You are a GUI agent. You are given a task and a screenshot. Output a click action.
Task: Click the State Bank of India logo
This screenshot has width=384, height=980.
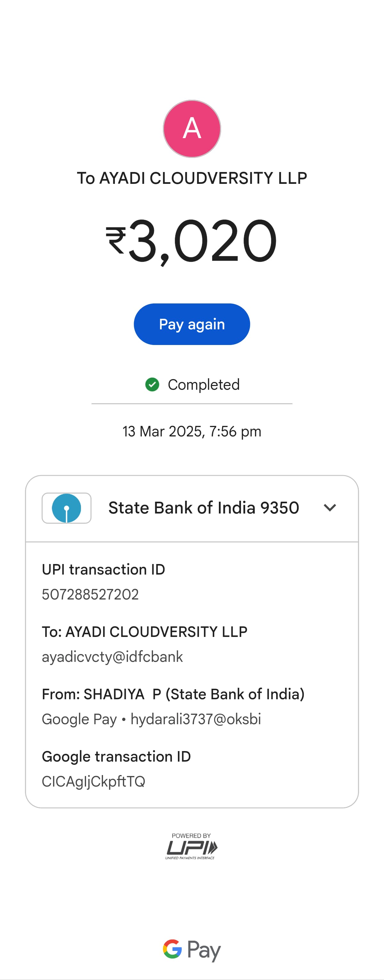[x=66, y=508]
